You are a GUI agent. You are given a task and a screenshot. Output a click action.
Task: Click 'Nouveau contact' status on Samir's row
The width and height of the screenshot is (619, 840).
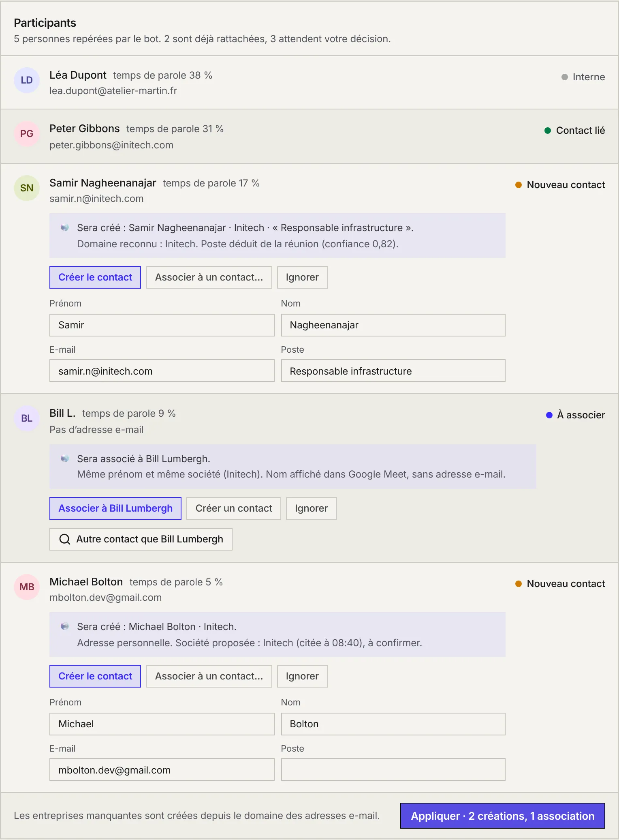[560, 185]
